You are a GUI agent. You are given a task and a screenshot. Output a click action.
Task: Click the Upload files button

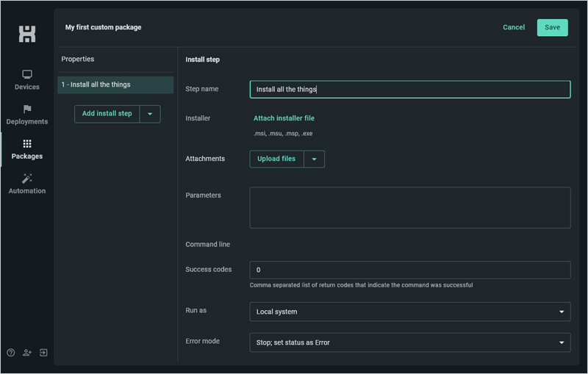276,159
